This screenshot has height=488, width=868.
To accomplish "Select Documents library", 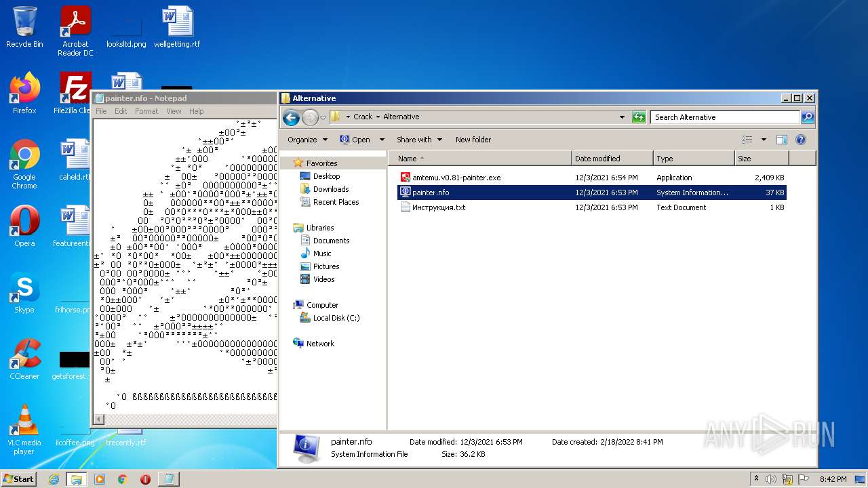I will pyautogui.click(x=324, y=241).
